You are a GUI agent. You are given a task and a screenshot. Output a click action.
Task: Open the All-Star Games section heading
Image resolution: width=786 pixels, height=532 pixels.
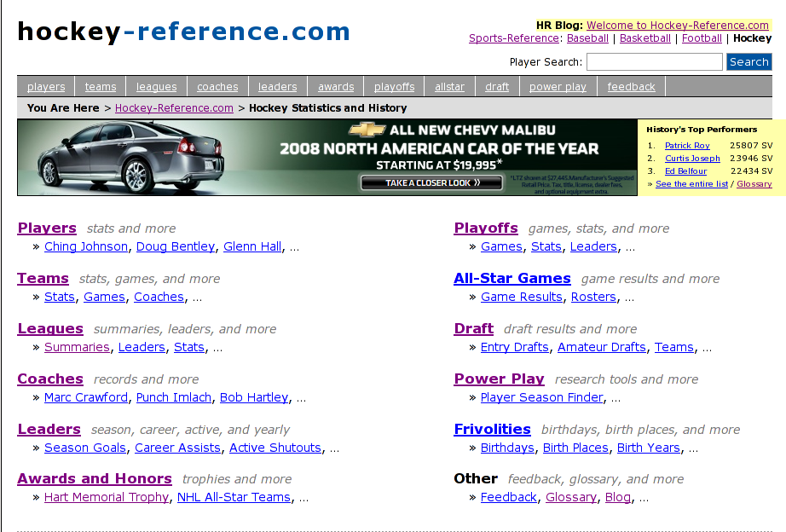coord(512,278)
